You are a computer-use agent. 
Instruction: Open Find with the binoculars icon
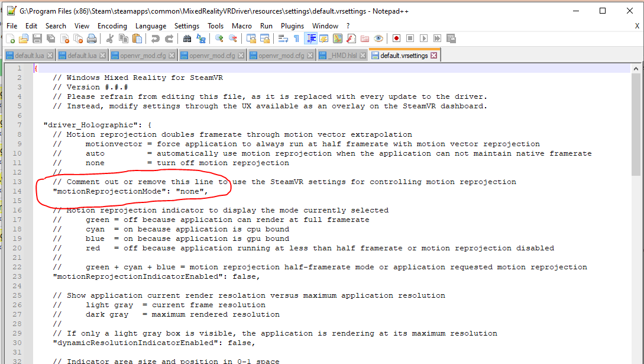(187, 38)
